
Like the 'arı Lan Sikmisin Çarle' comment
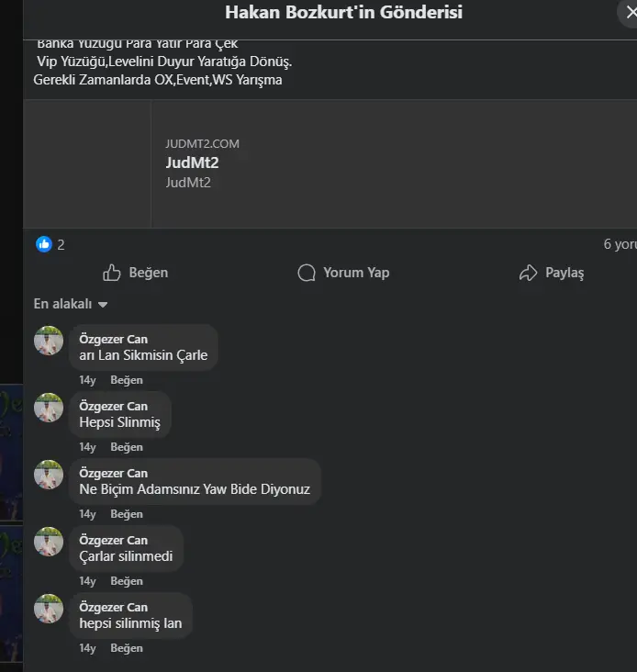click(127, 380)
